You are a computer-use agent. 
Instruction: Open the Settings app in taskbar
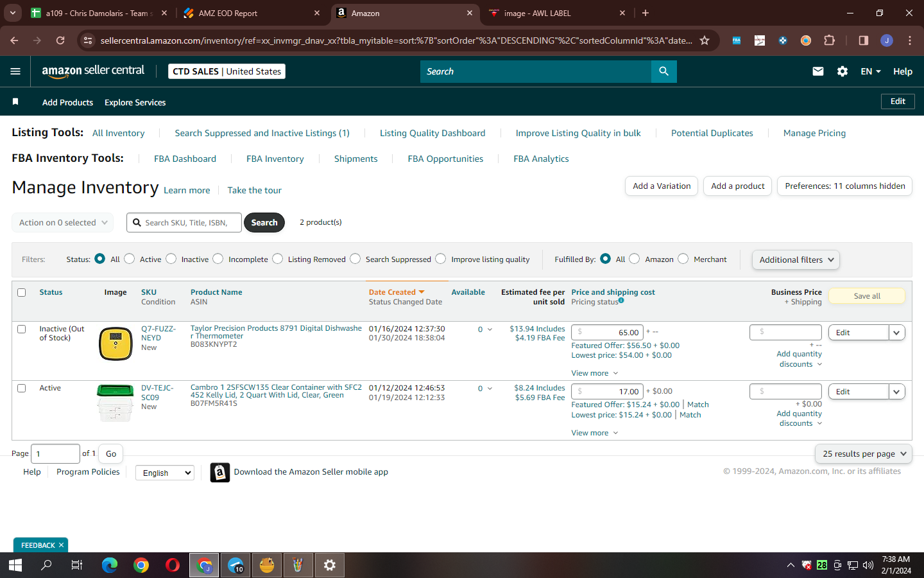pos(330,565)
